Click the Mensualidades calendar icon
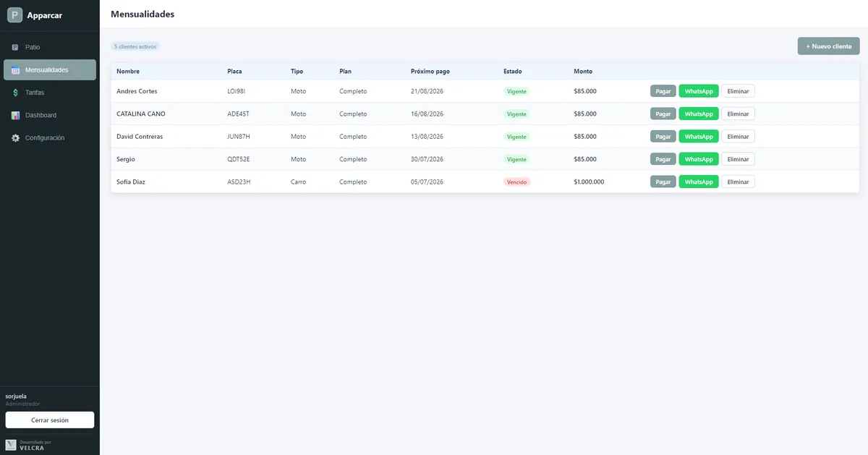Screen dimensions: 868x455 (x=15, y=70)
